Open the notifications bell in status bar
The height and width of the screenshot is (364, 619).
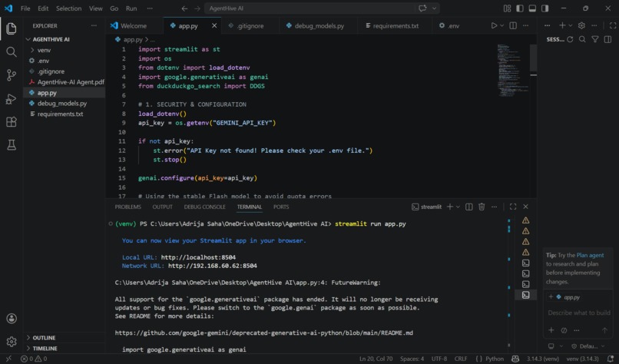pyautogui.click(x=611, y=359)
